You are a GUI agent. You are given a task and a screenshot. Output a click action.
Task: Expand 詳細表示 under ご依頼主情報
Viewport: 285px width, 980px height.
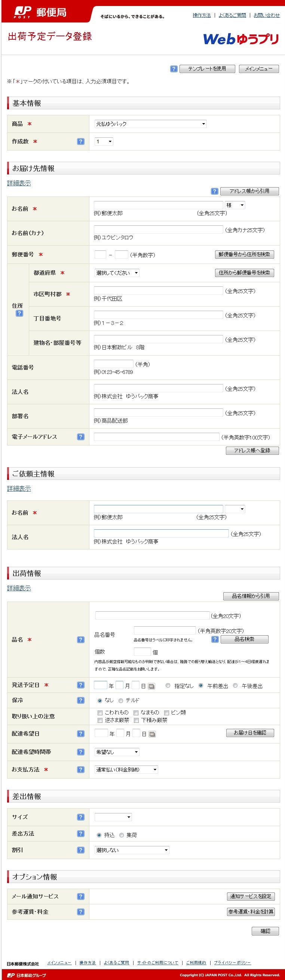click(19, 489)
